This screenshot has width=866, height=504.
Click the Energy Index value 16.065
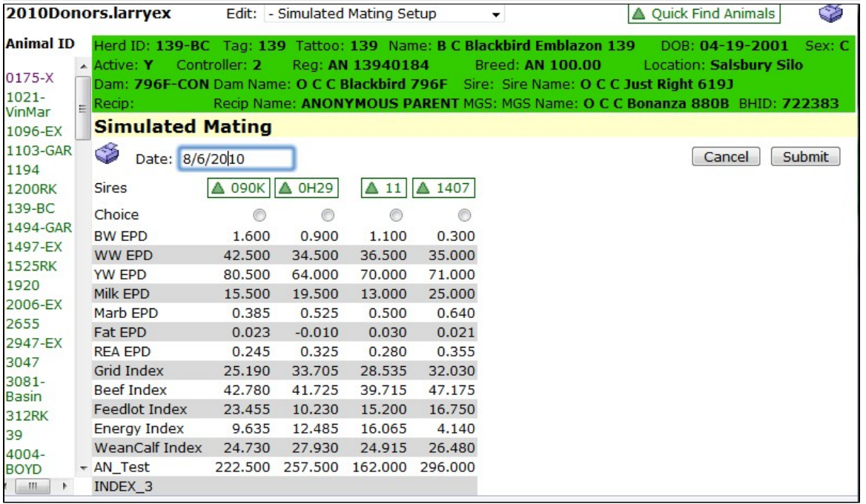pyautogui.click(x=383, y=429)
